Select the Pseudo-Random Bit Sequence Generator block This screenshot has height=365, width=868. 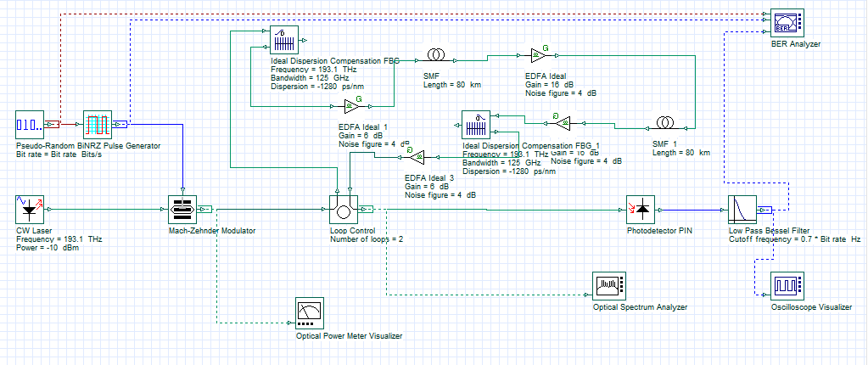(x=30, y=125)
